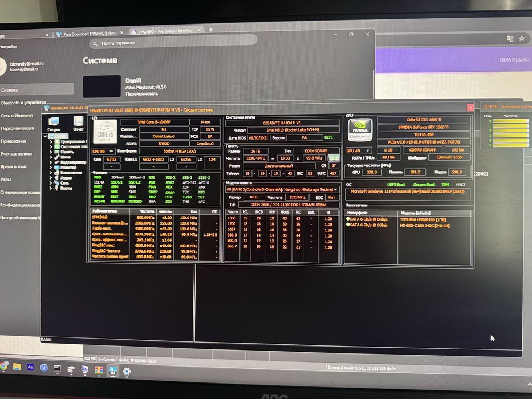Open new browser tab with plus button
The height and width of the screenshot is (399, 532).
coord(211,30)
